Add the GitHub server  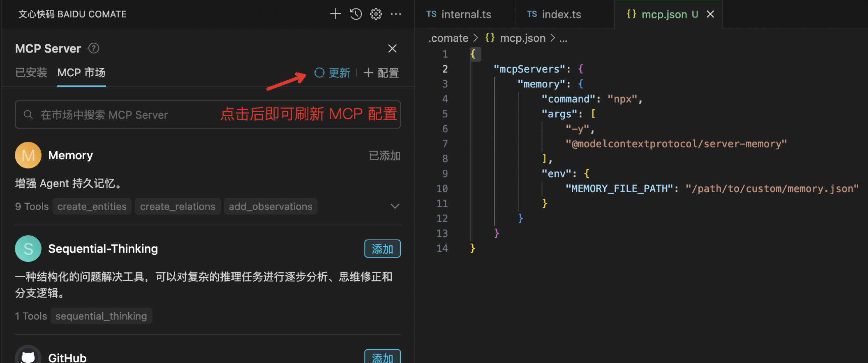[x=383, y=357]
